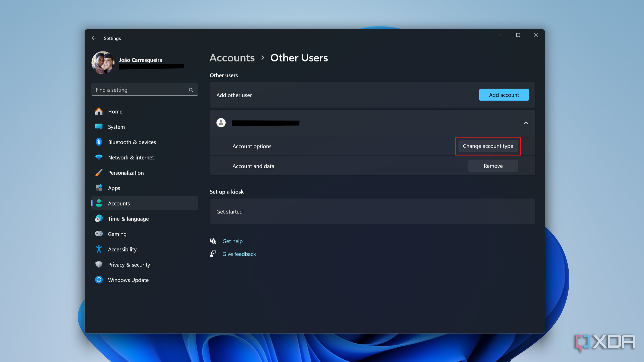Open Apps settings in the sidebar
Screen dimensions: 644x362
click(x=114, y=188)
